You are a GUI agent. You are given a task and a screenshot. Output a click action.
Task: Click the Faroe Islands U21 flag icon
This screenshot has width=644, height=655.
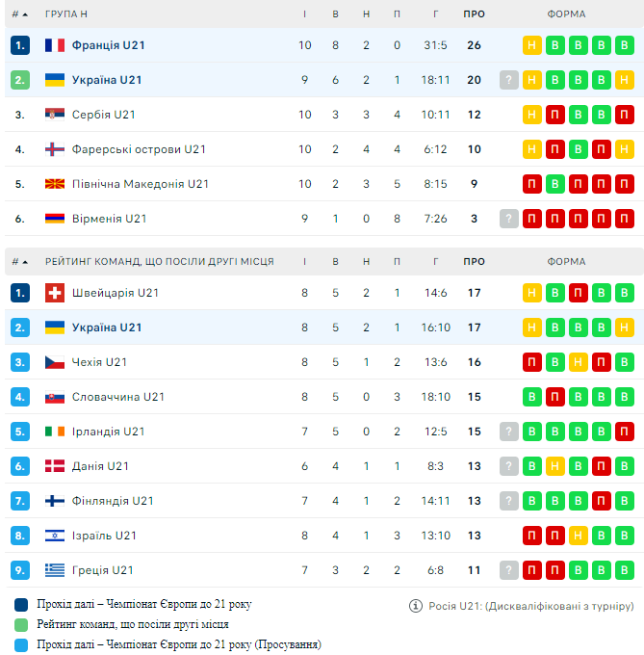click(55, 149)
